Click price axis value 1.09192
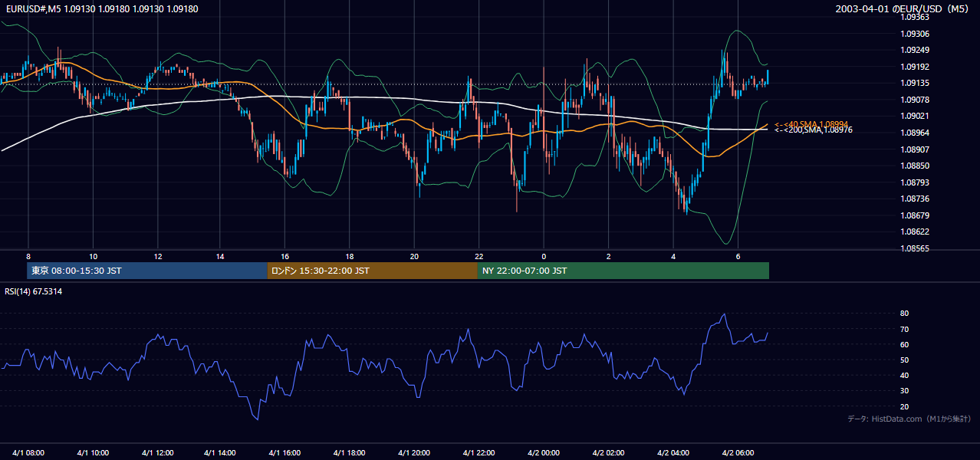 point(914,67)
